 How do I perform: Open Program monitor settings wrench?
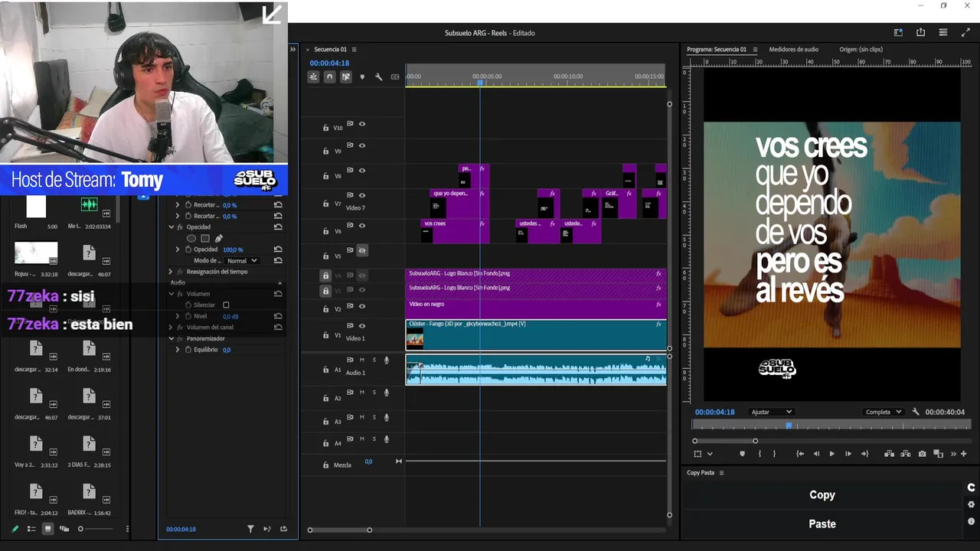[916, 412]
